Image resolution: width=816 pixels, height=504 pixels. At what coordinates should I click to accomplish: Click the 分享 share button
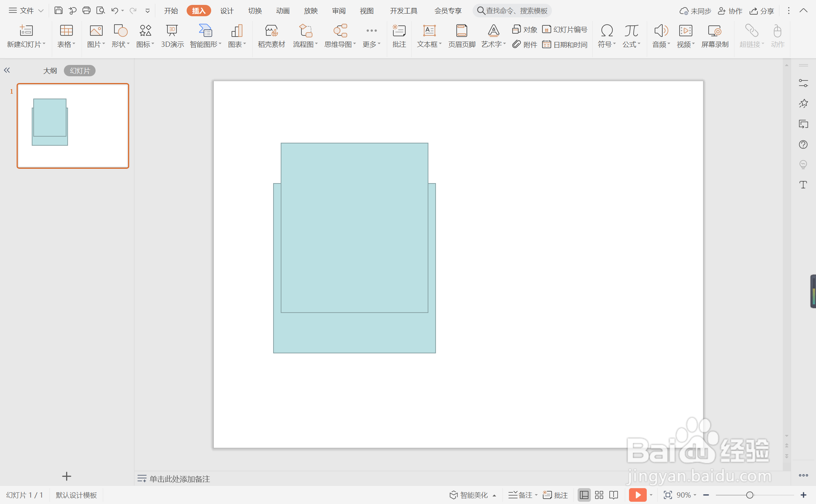click(x=762, y=11)
